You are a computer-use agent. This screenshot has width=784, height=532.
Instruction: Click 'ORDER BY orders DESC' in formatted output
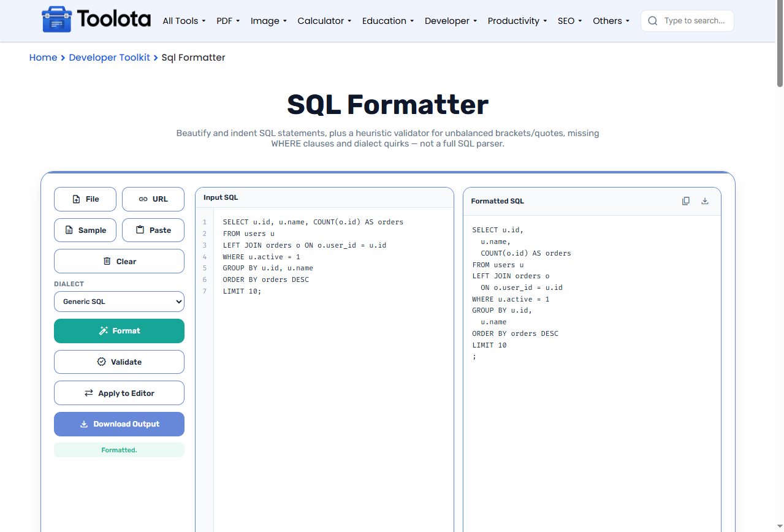(516, 333)
